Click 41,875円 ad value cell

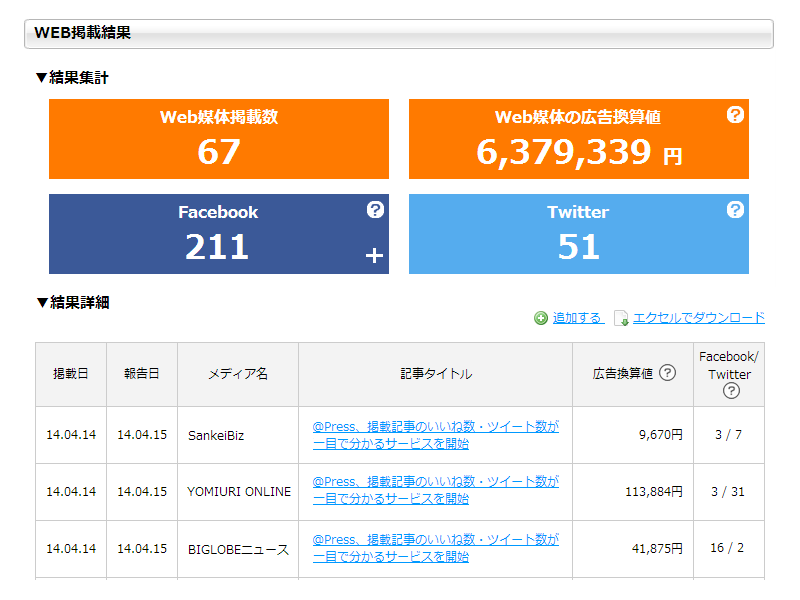[633, 548]
